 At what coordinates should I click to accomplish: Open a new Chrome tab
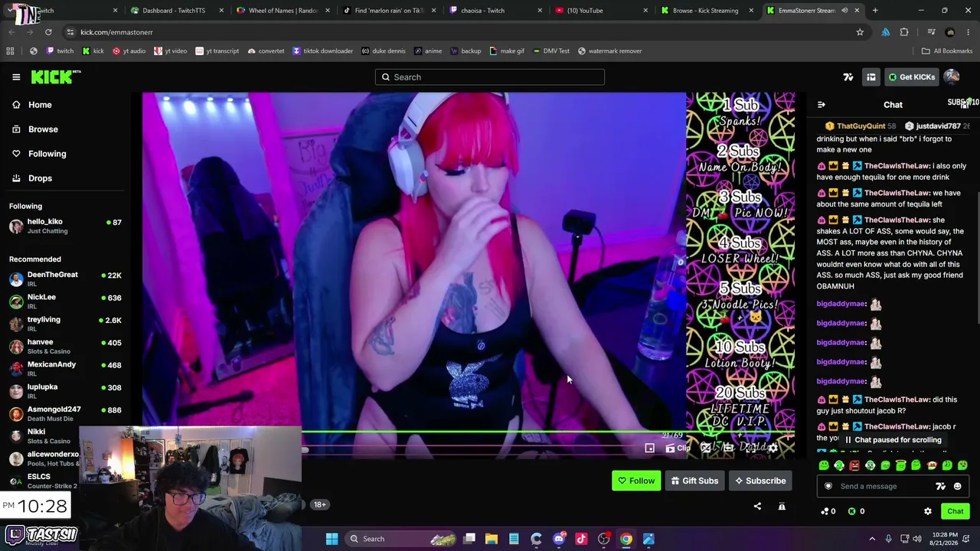[875, 11]
